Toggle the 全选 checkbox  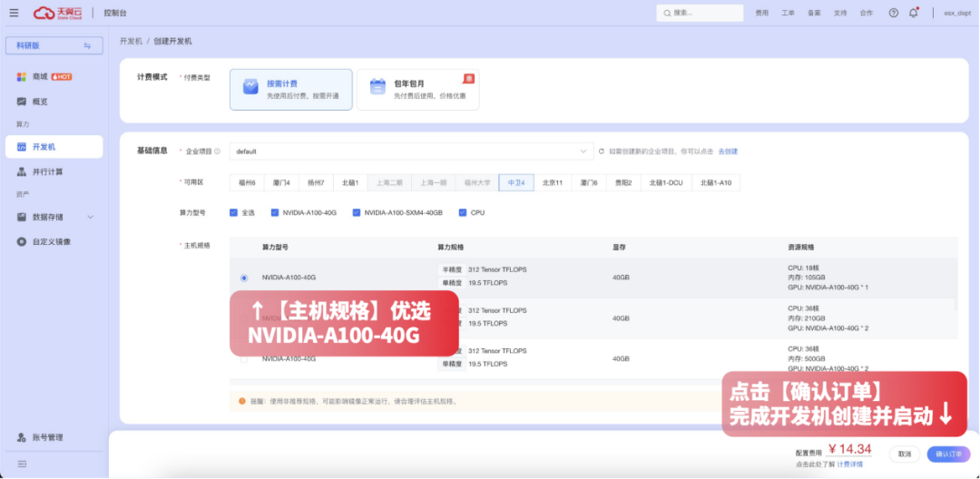point(234,212)
